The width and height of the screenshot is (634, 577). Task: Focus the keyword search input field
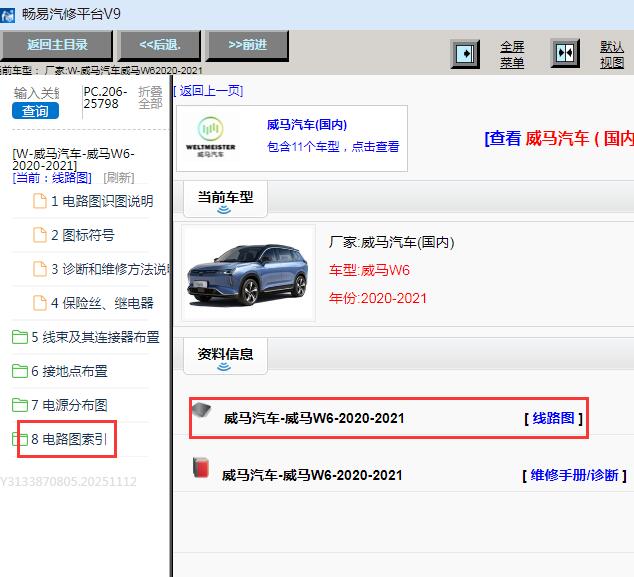[36, 93]
